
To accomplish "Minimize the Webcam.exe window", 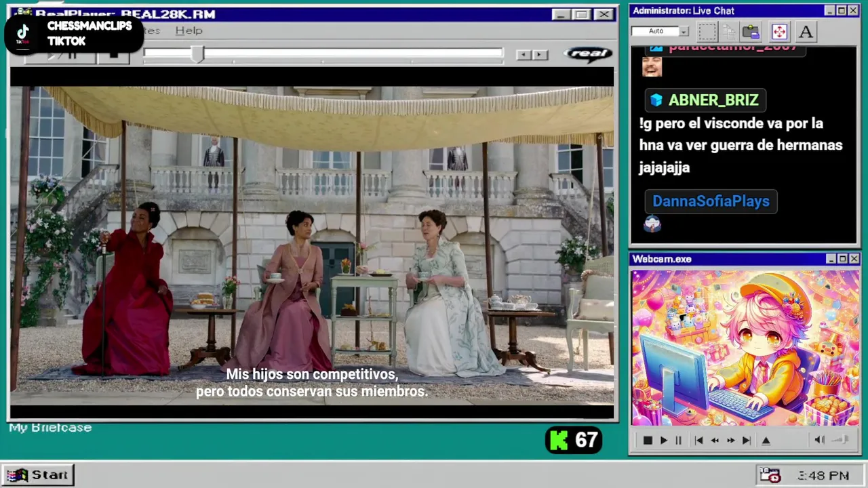I will (831, 259).
